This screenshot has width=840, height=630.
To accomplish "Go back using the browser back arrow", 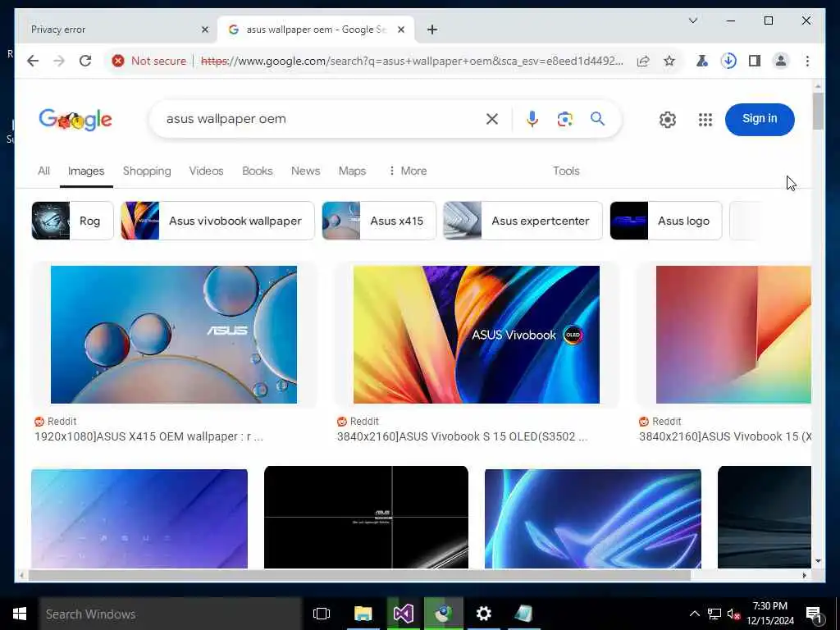I will pos(33,61).
